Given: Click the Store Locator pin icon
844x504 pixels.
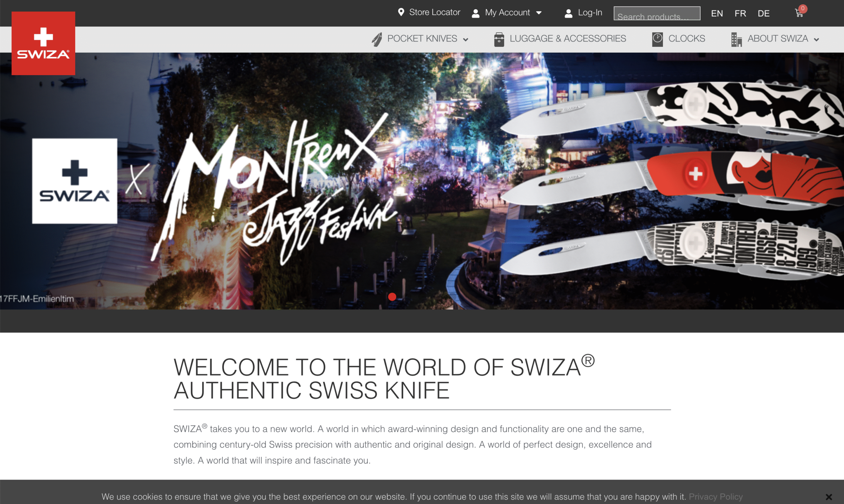Looking at the screenshot, I should point(401,12).
